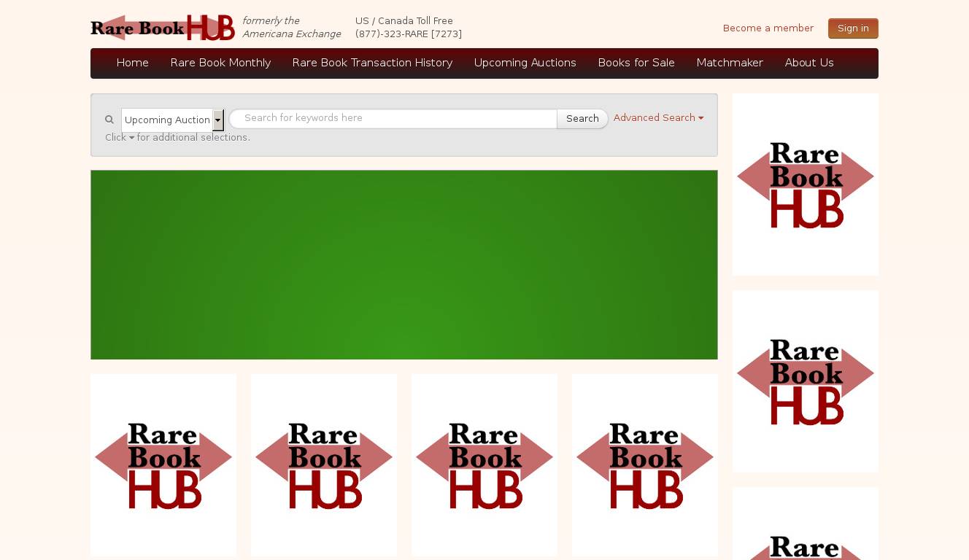The image size is (969, 560).
Task: Click the large green banner image
Action: pyautogui.click(x=404, y=265)
